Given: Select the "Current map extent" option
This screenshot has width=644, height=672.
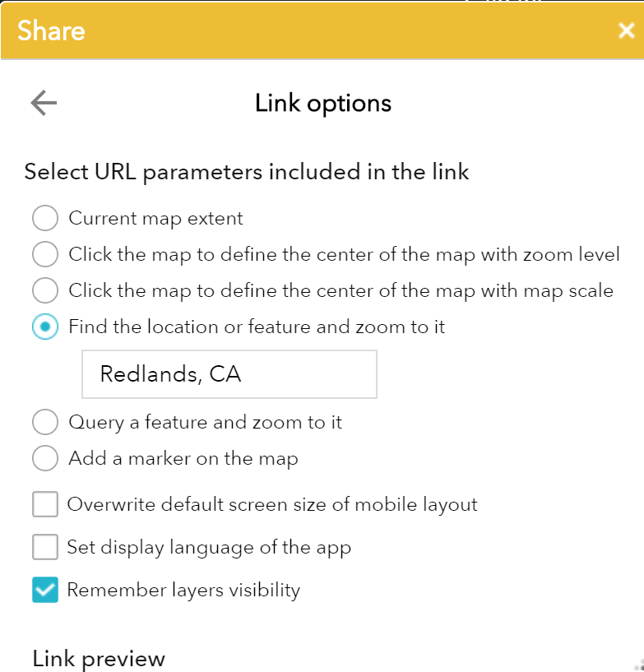Looking at the screenshot, I should tap(45, 218).
